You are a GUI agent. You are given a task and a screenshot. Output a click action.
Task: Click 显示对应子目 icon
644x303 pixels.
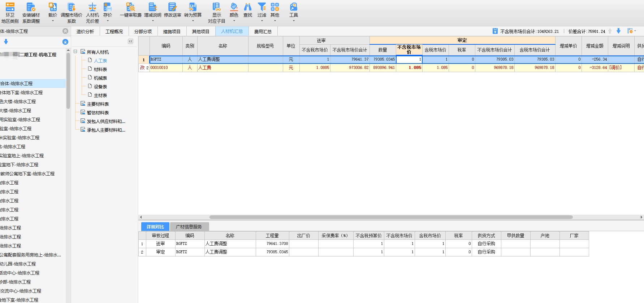coord(217,6)
